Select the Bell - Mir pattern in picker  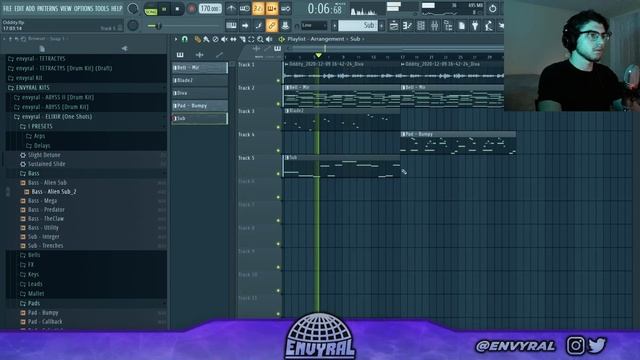(x=200, y=67)
